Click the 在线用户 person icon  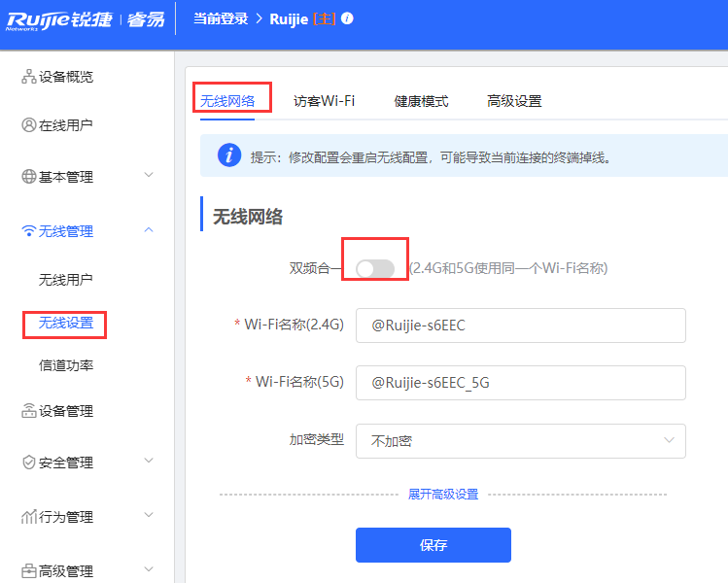tap(28, 125)
